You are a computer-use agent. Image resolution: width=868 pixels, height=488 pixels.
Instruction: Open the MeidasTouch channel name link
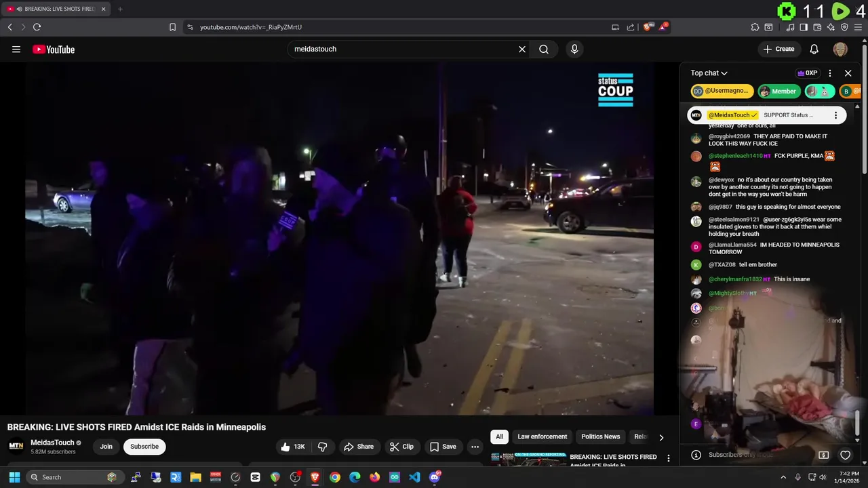pos(52,443)
